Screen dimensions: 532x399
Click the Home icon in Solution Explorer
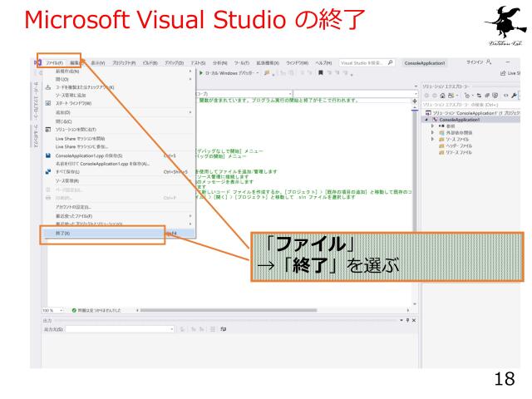pyautogui.click(x=442, y=96)
